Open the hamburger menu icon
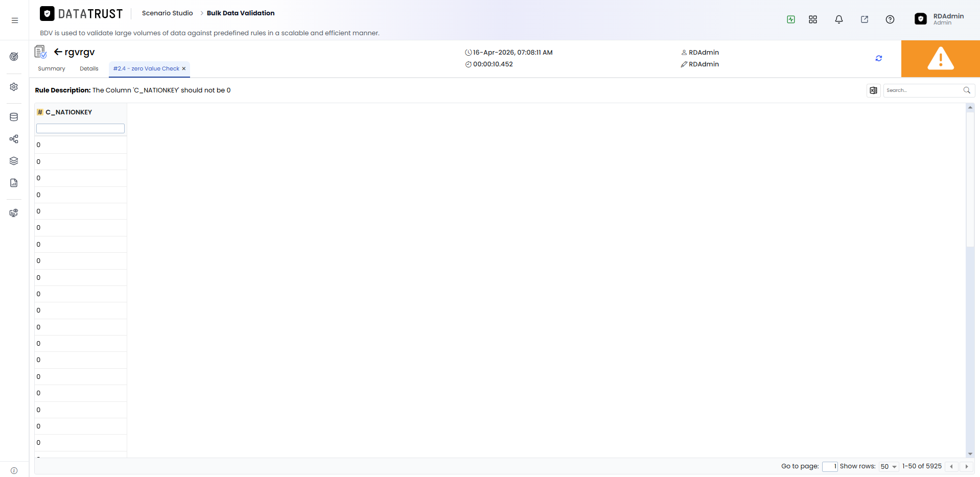The image size is (980, 477). tap(15, 20)
